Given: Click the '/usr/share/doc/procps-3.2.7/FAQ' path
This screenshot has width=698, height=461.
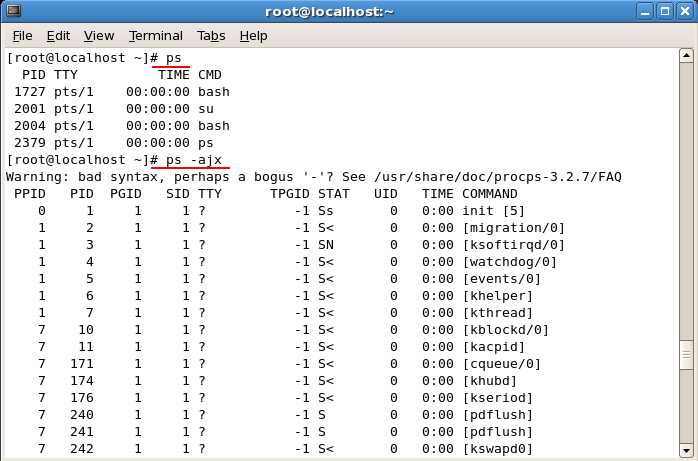Looking at the screenshot, I should [498, 177].
